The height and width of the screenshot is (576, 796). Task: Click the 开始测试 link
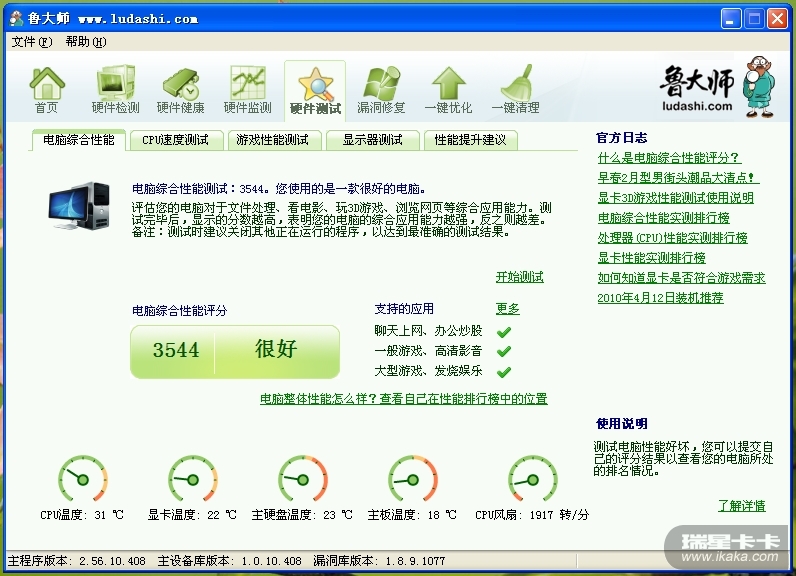(x=519, y=277)
